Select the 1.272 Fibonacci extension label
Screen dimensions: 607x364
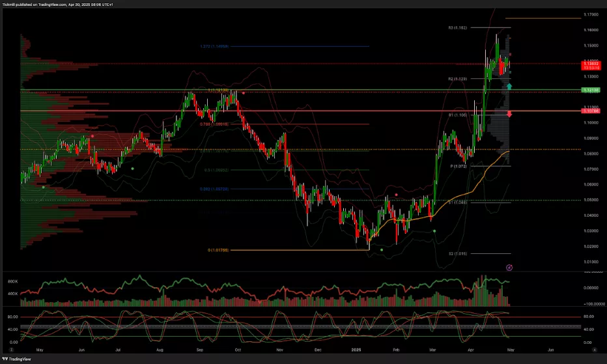point(213,46)
